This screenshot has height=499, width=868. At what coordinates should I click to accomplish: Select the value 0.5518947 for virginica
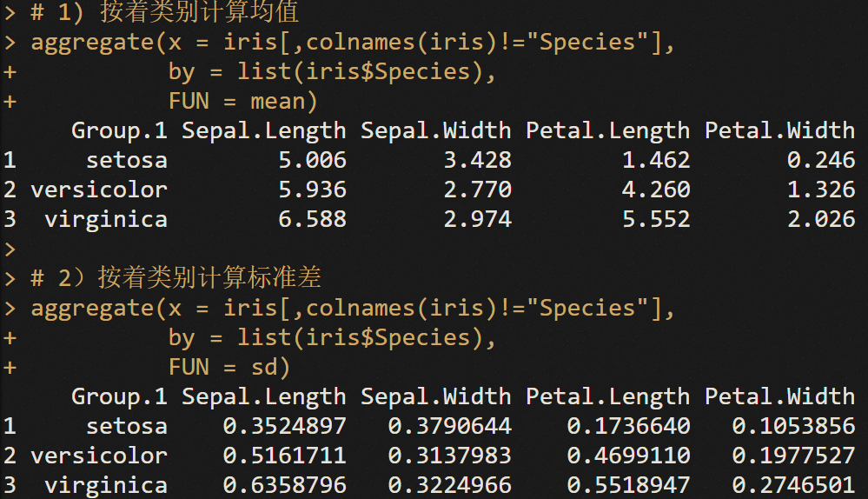click(628, 485)
